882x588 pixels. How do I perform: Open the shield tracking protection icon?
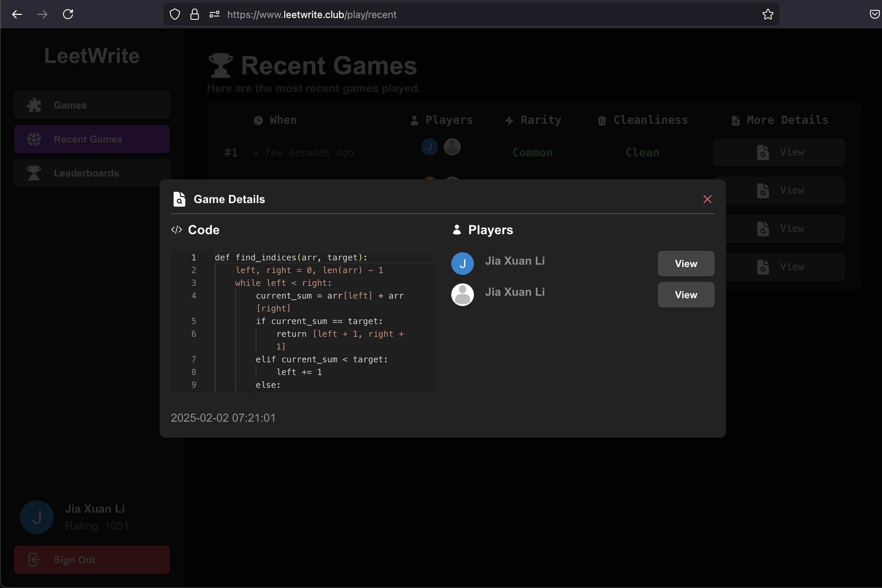click(175, 14)
